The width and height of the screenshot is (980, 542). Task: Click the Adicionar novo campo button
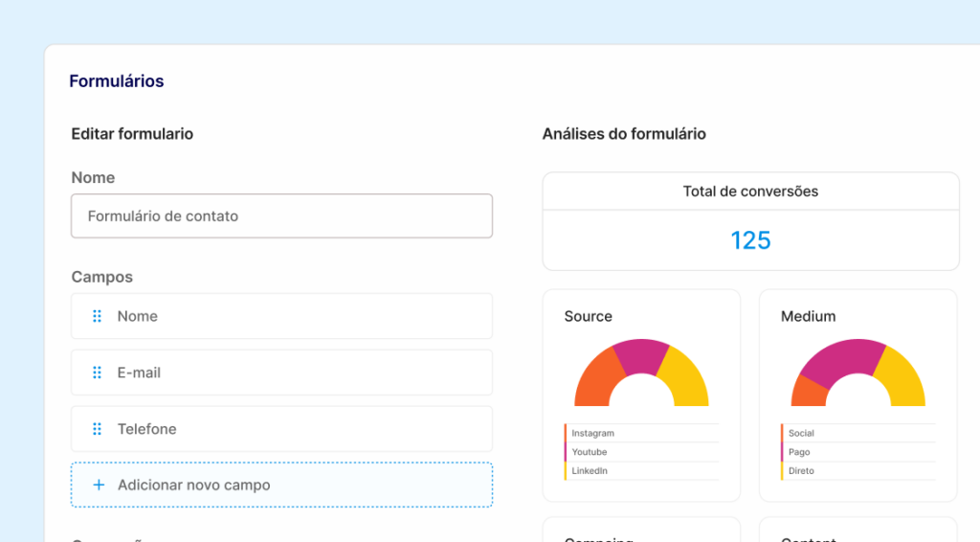coord(281,485)
